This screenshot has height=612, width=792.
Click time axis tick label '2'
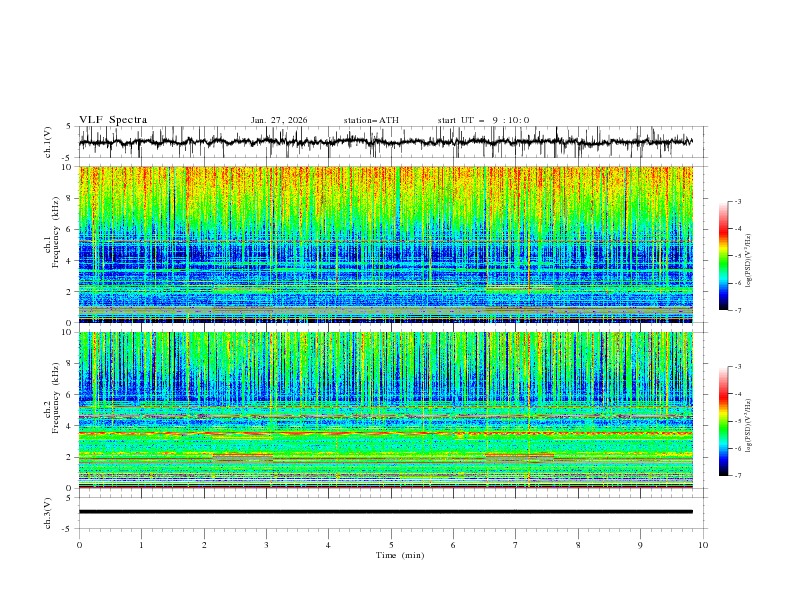coord(204,545)
